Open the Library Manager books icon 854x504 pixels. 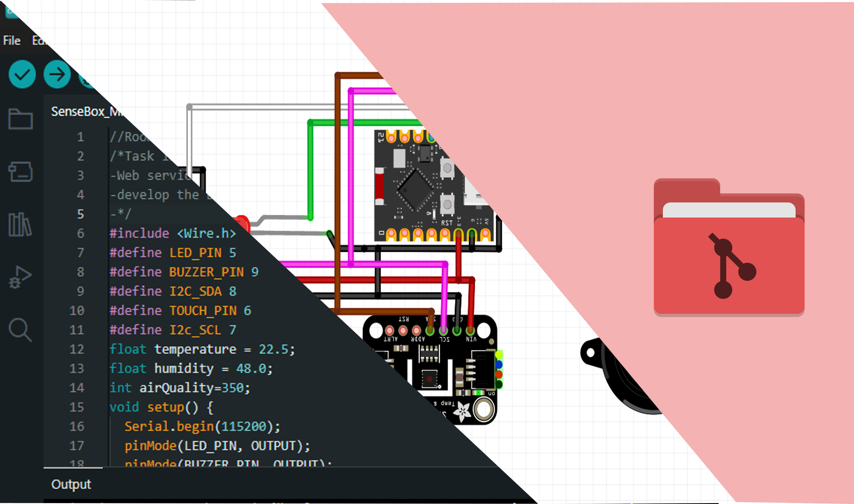click(x=20, y=224)
